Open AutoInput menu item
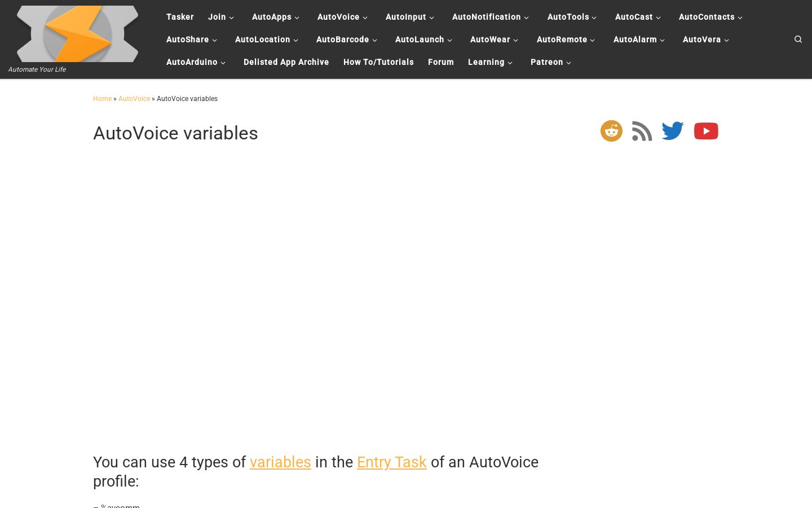Image resolution: width=812 pixels, height=508 pixels. [406, 17]
